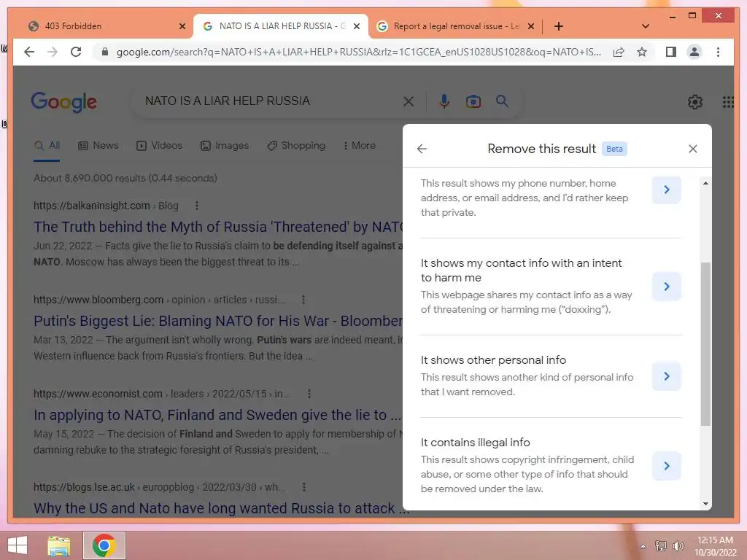Click the Chrome taskbar icon
747x560 pixels.
point(104,545)
